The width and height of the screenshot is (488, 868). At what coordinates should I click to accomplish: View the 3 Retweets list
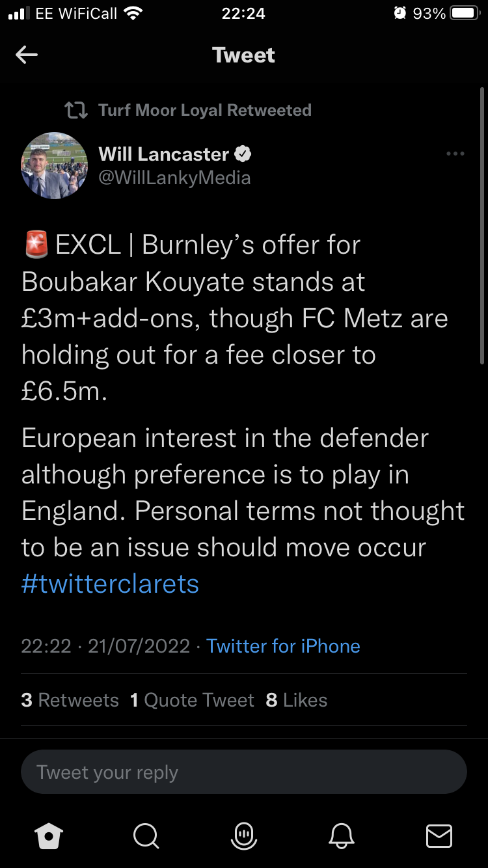[x=70, y=700]
